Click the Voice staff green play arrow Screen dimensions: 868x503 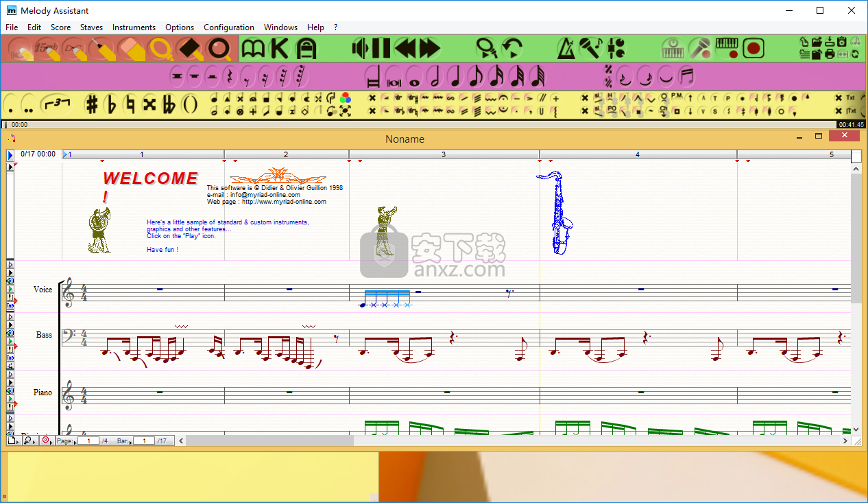coord(10,289)
